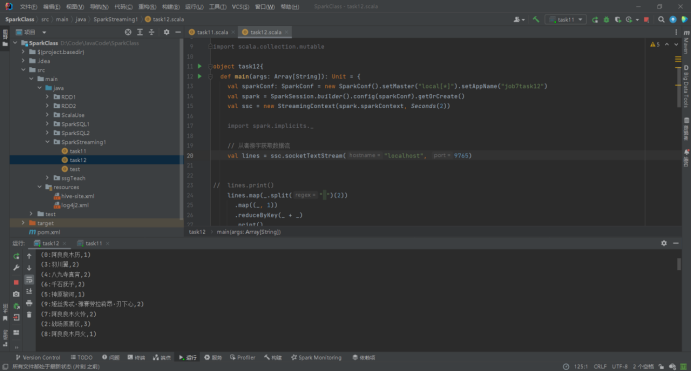
Task: Open the Spark Monitoring tool window
Action: (316, 358)
